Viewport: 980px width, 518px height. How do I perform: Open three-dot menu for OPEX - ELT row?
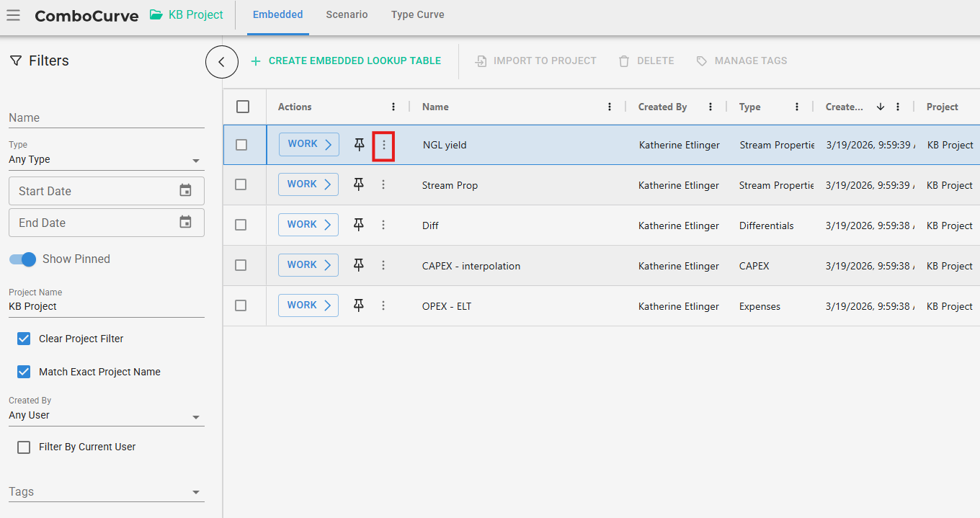pyautogui.click(x=383, y=306)
